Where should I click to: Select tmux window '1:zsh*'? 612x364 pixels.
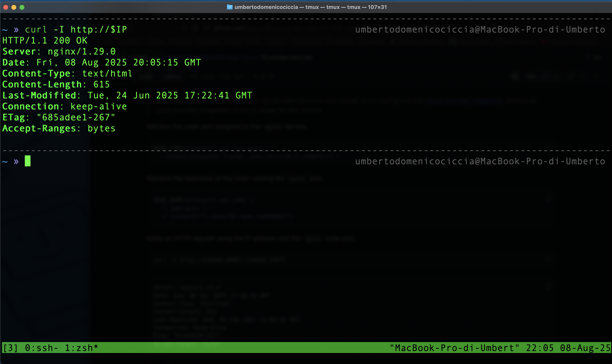click(x=82, y=348)
